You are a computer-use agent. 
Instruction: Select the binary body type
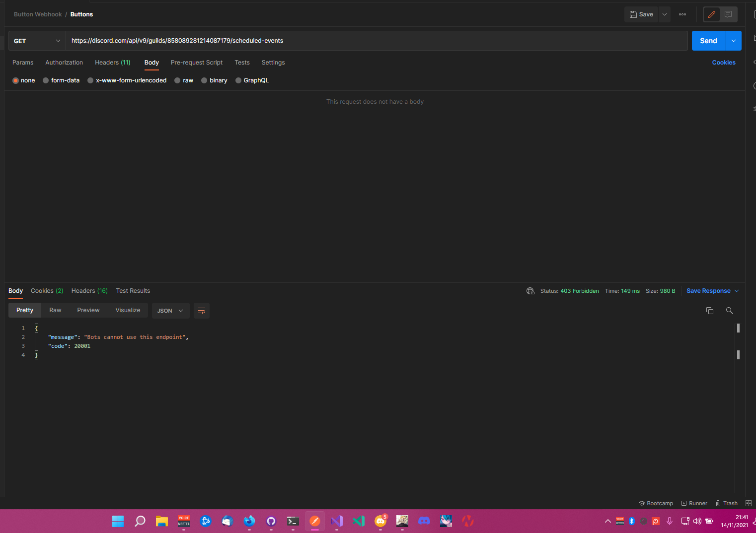214,80
